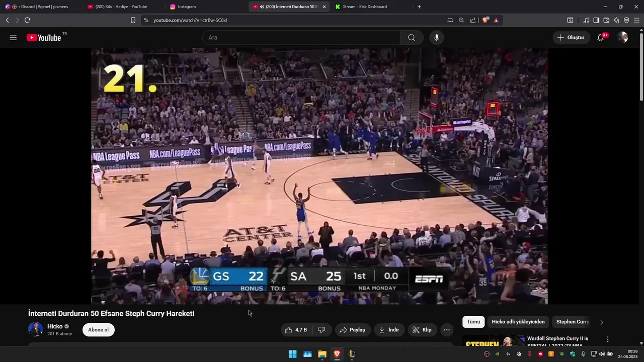Open volume control in system tray
This screenshot has height=362, width=644.
coord(602,354)
